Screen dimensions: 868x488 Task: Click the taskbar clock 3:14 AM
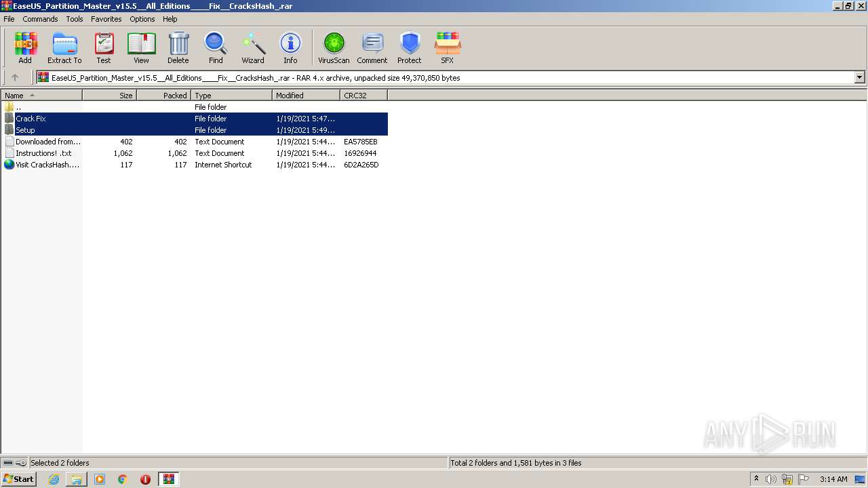[x=833, y=479]
